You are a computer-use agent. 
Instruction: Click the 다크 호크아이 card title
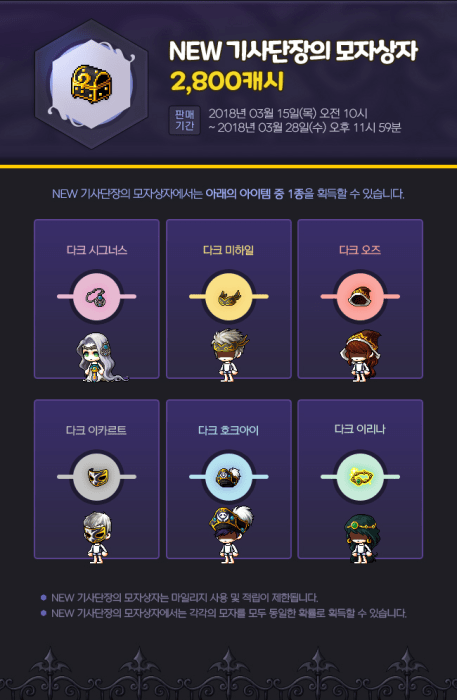pos(228,430)
